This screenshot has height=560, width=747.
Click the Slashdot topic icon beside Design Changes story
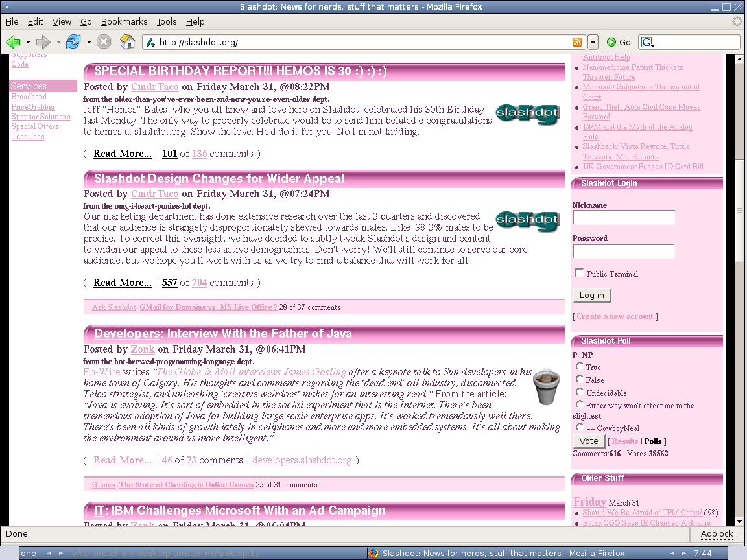[527, 222]
